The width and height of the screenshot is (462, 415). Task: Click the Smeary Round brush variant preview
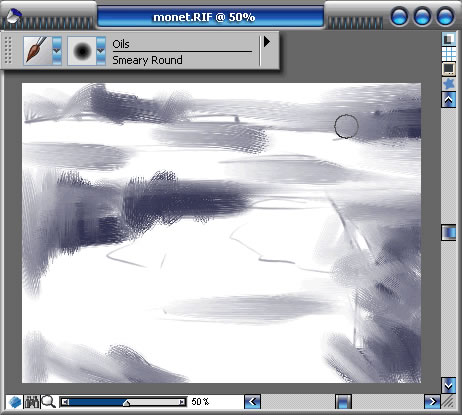(82, 51)
